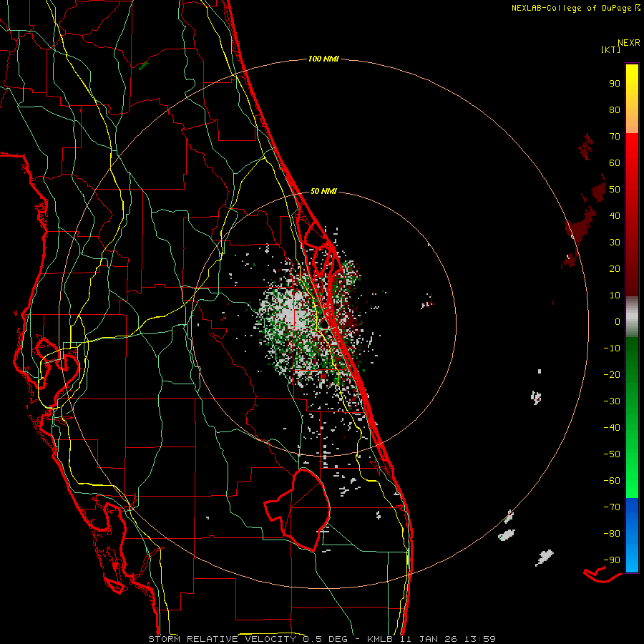Click the 50 NMI range ring label

(x=323, y=191)
